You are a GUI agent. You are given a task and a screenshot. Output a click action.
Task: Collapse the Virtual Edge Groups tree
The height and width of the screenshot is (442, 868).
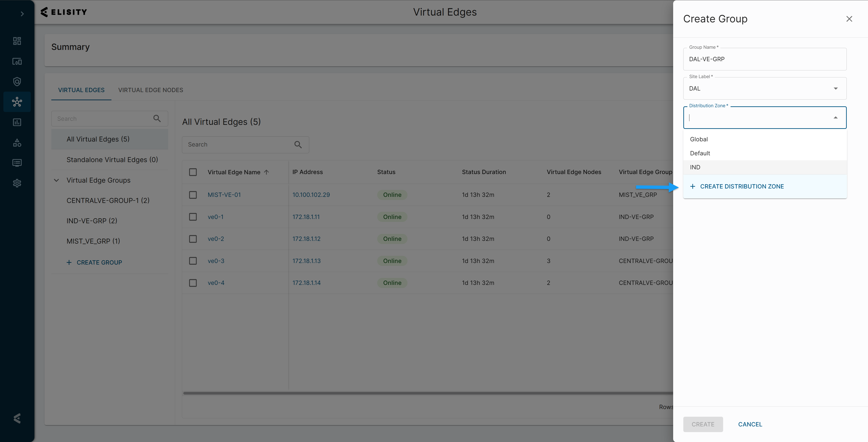click(x=56, y=180)
